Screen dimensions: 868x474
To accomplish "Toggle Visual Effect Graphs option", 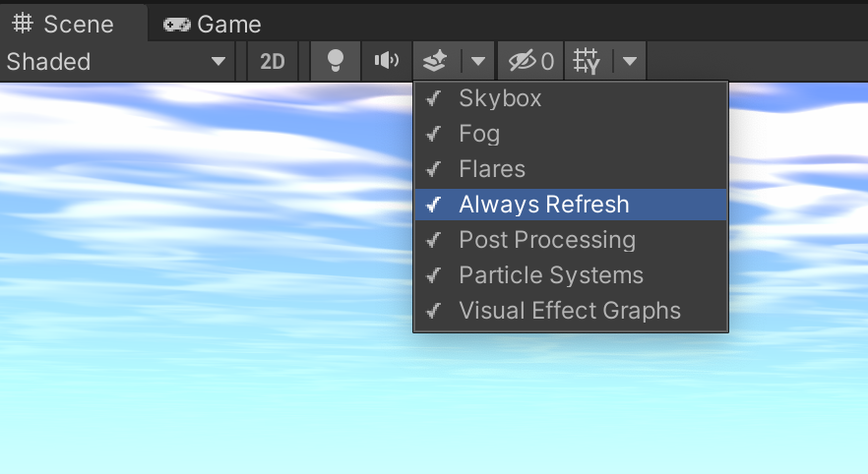I will [570, 311].
